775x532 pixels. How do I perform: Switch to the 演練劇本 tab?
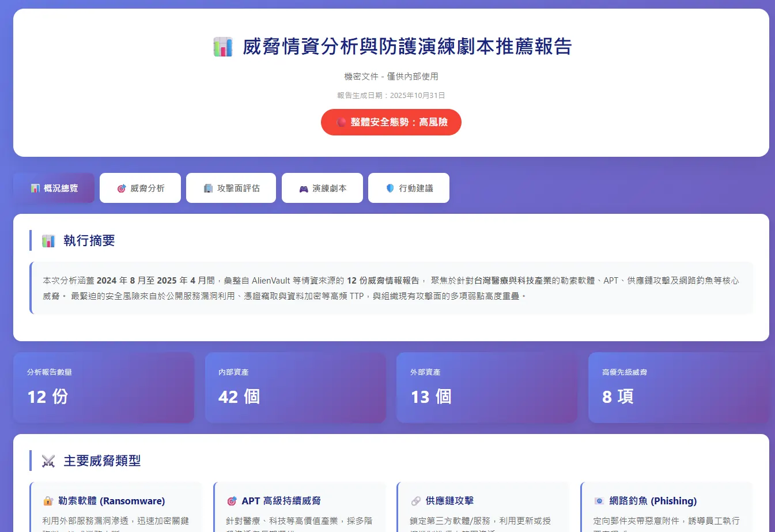(322, 188)
